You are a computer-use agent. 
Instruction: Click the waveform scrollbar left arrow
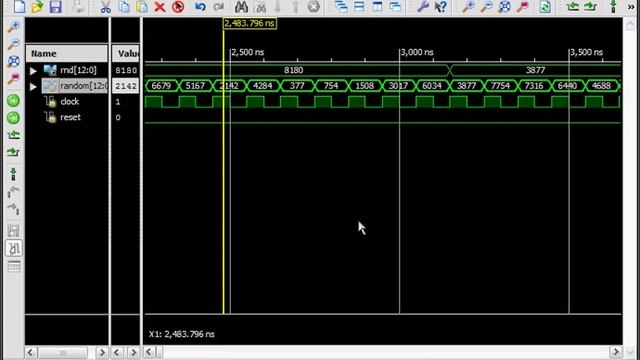coord(149,351)
